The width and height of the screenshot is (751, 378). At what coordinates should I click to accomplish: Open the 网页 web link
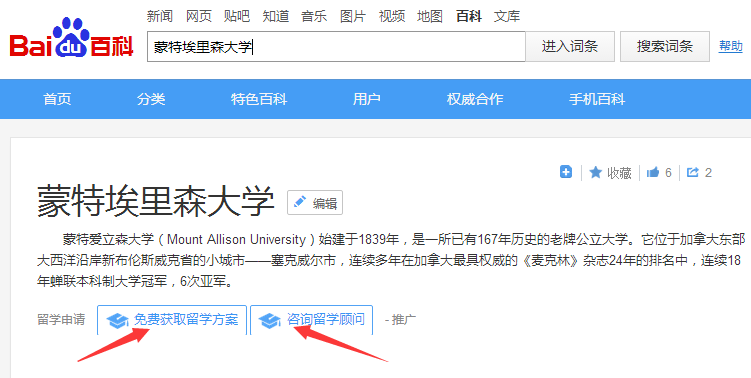[x=199, y=16]
